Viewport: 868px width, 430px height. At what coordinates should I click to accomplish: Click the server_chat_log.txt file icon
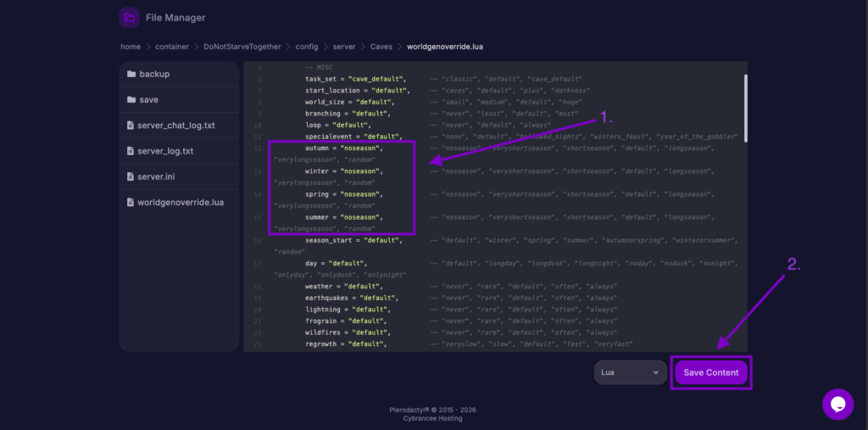(131, 126)
